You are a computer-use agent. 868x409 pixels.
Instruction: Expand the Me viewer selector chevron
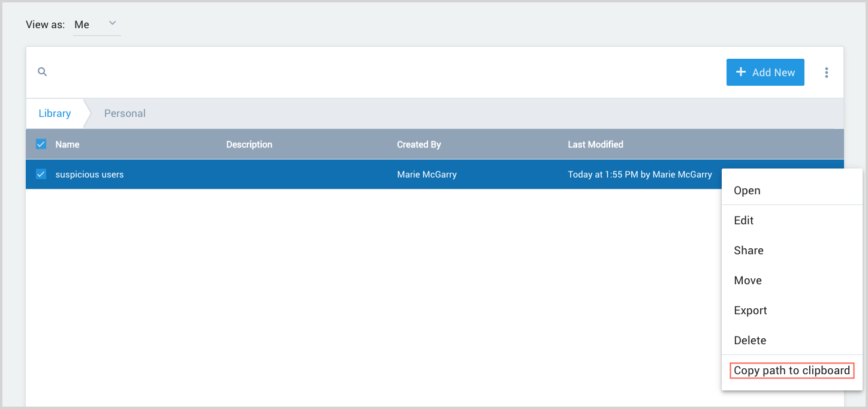pyautogui.click(x=113, y=23)
